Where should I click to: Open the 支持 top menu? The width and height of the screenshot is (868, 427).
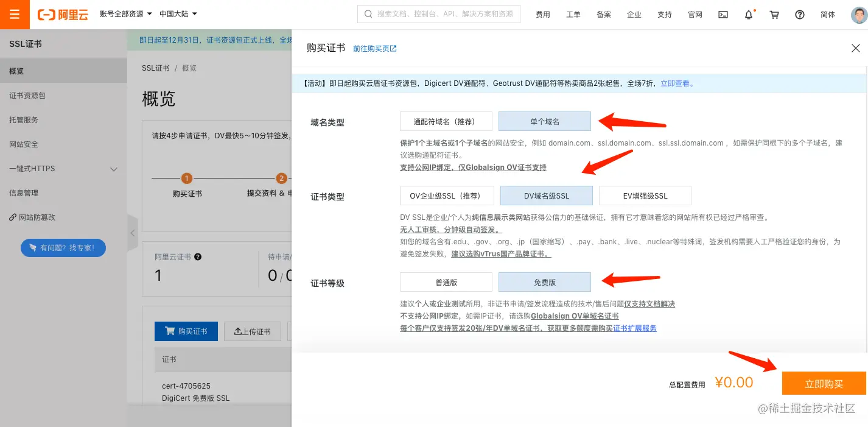pos(665,15)
